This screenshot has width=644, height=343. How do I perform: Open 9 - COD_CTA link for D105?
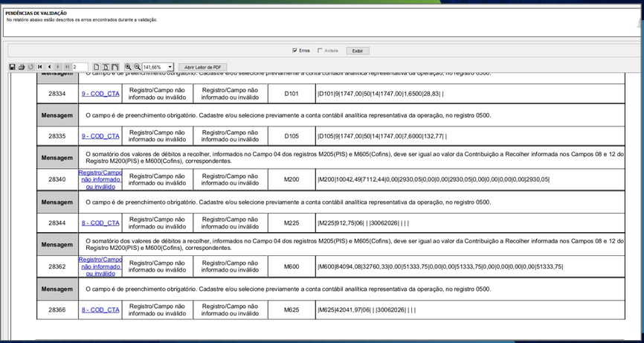point(100,136)
